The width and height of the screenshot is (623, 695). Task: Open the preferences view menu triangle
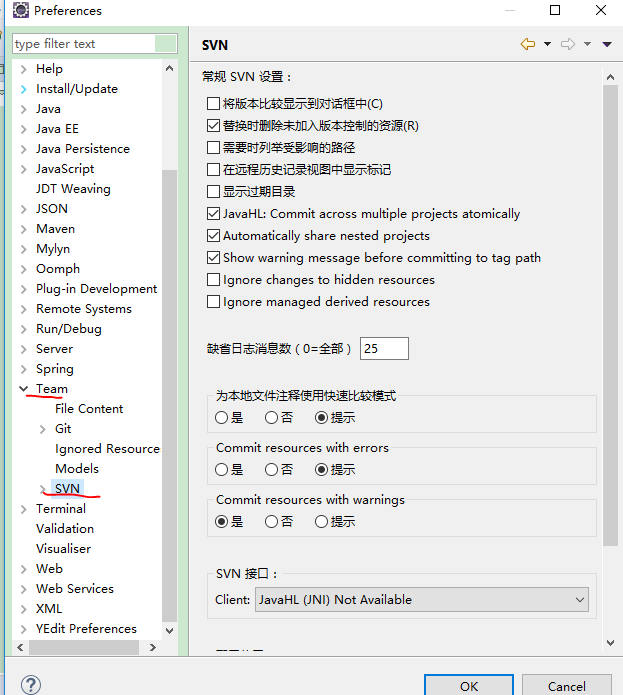click(607, 44)
